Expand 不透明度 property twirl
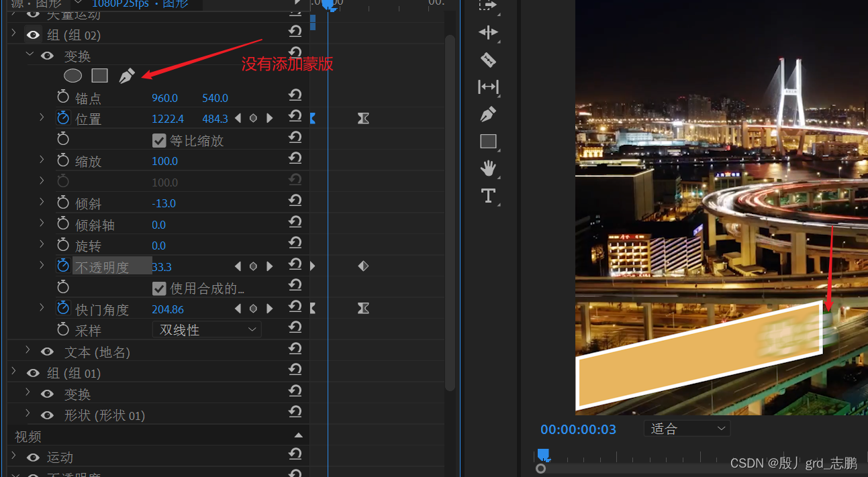This screenshot has width=868, height=477. point(42,266)
